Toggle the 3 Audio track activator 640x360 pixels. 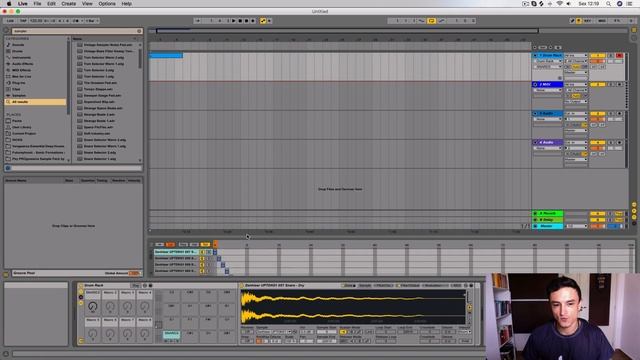(x=598, y=114)
